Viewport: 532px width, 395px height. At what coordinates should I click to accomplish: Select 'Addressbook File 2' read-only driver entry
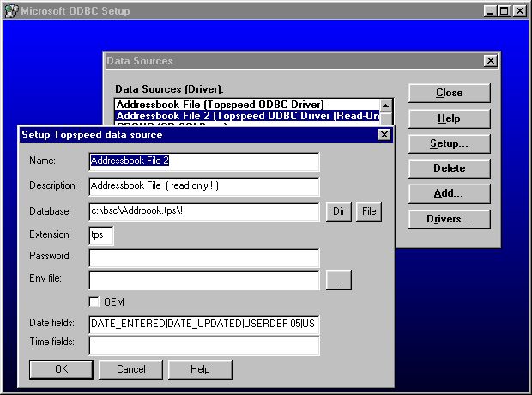[x=247, y=116]
